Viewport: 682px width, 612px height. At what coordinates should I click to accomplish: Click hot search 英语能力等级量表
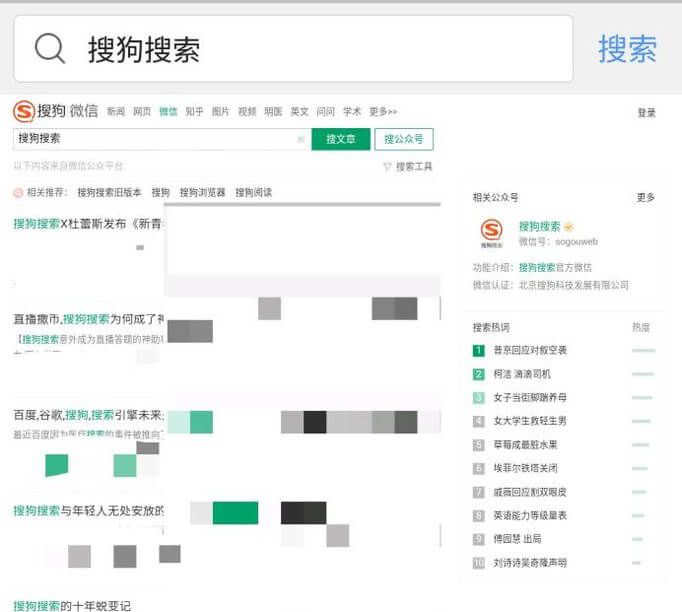(x=530, y=515)
